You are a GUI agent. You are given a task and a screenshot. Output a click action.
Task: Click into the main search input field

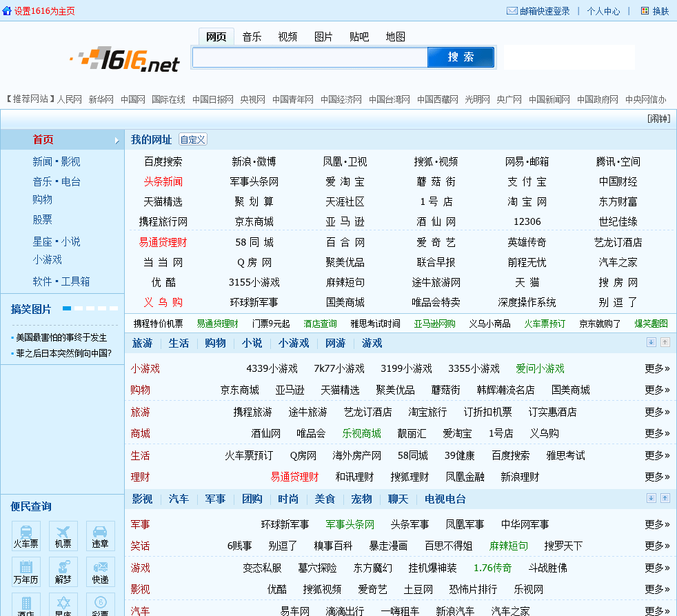pos(310,57)
